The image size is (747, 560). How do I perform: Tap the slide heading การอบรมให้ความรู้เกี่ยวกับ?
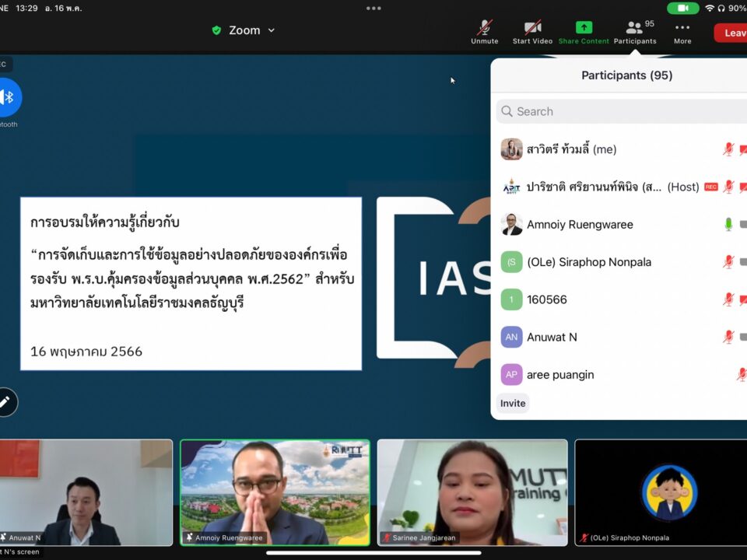[x=105, y=222]
